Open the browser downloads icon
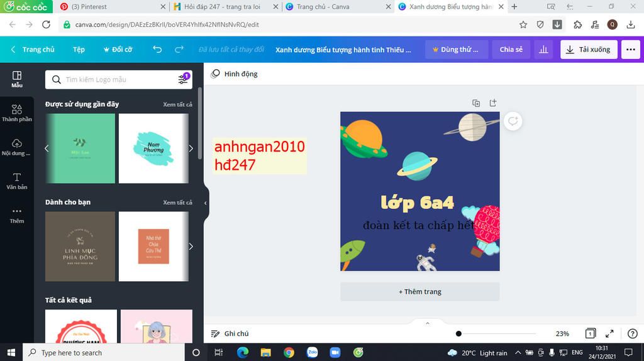This screenshot has width=644, height=361. tap(631, 25)
